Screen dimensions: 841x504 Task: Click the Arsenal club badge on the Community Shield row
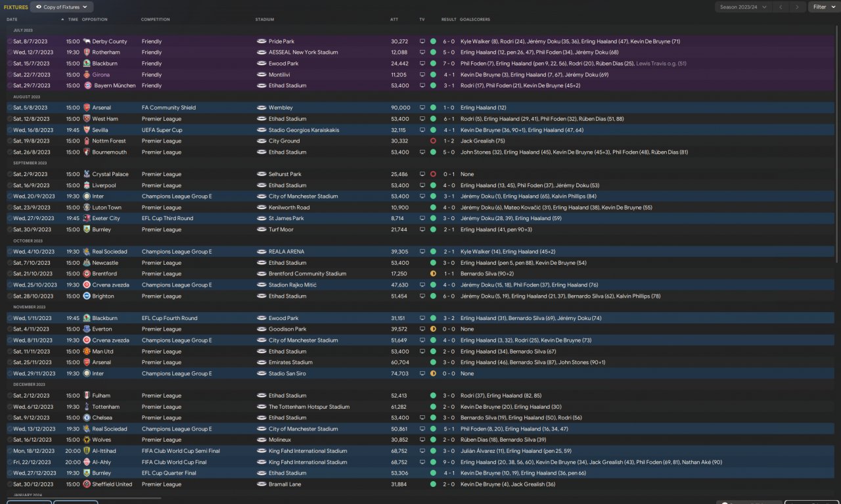coord(86,108)
